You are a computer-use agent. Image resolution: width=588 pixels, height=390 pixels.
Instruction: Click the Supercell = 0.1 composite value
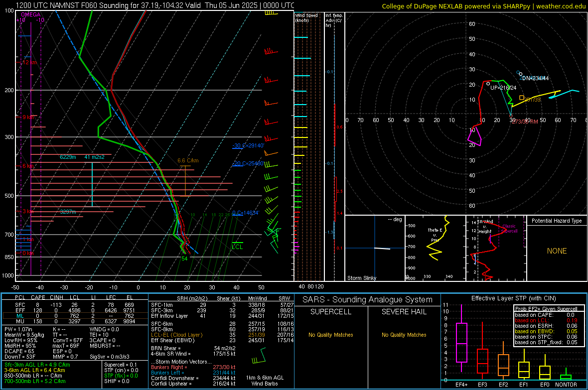(121, 365)
